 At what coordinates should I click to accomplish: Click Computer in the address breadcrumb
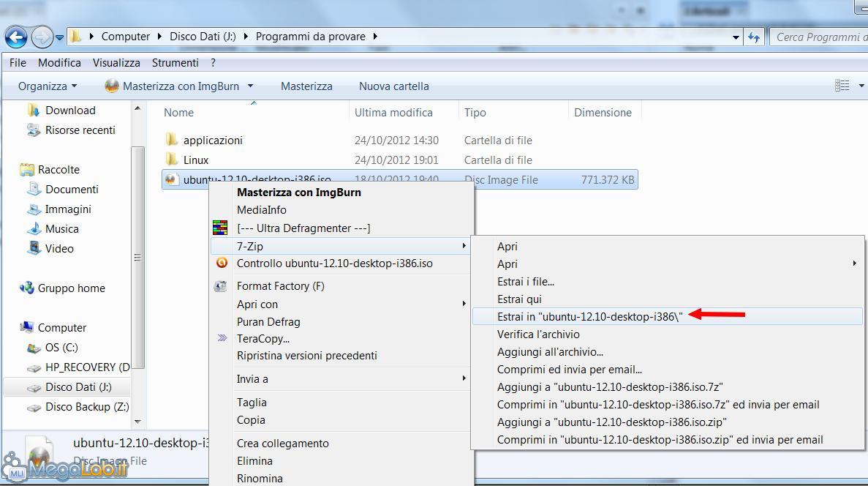tap(126, 37)
